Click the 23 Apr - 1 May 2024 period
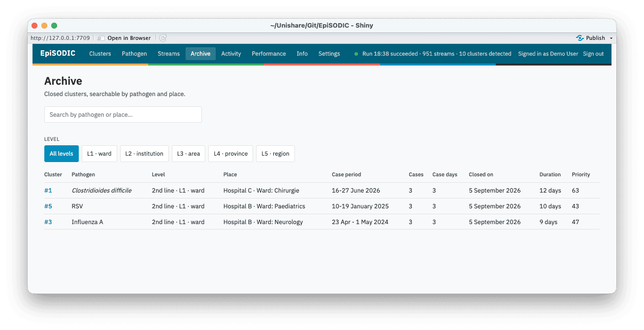644x330 pixels. [x=360, y=222]
